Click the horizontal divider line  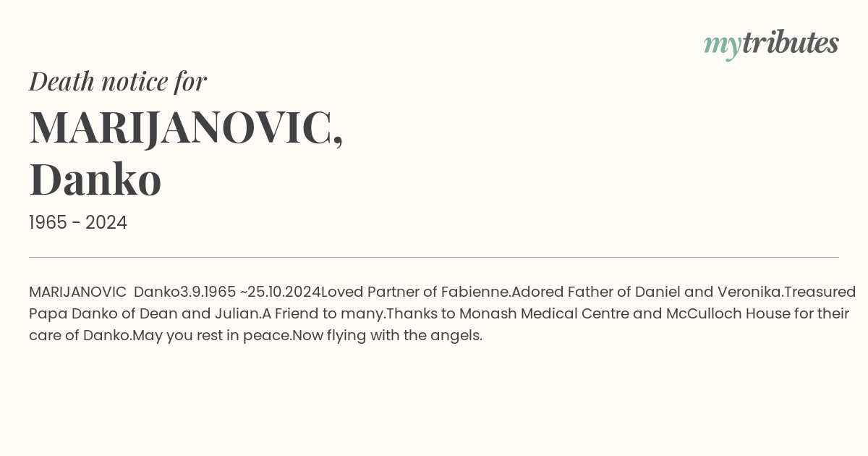click(x=434, y=257)
